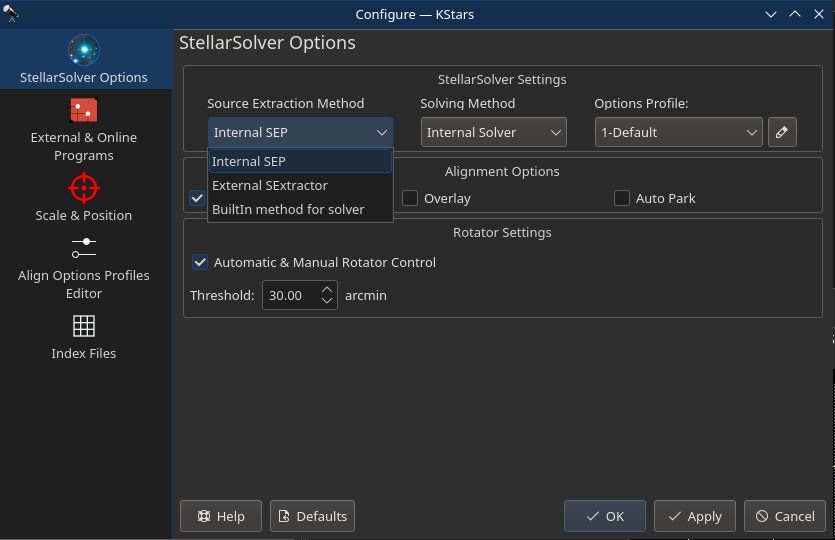Screen dimensions: 835x540
Task: Choose BuiltIn method for solver option
Action: point(300,209)
